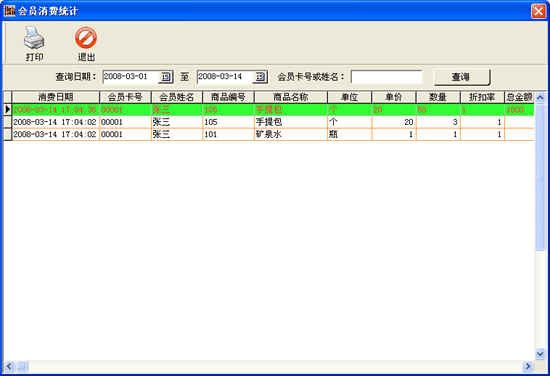The width and height of the screenshot is (550, 376).
Task: Select the 矿泉水 row
Action: tap(269, 134)
